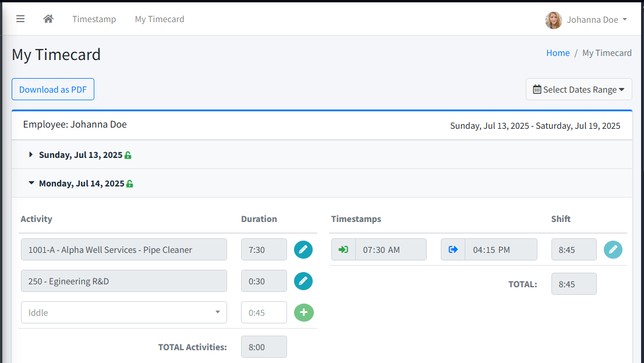The image size is (644, 363).
Task: Open My Timecard in the navbar
Action: tap(160, 19)
